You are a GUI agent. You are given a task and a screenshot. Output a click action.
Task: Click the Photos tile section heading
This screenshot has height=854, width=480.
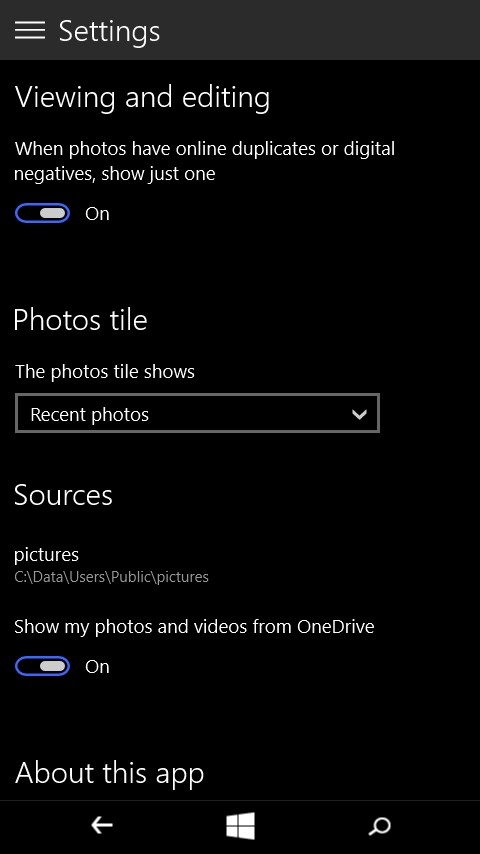click(81, 319)
